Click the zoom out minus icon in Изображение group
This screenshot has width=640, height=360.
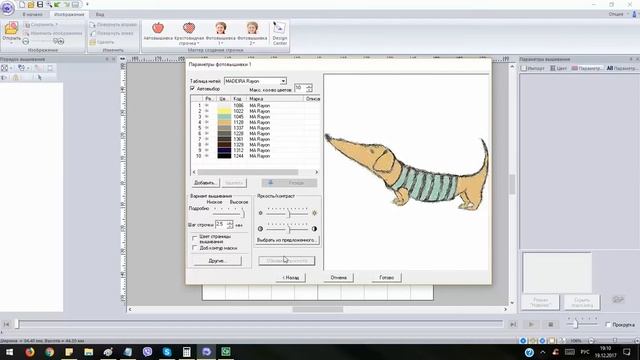pos(26,41)
